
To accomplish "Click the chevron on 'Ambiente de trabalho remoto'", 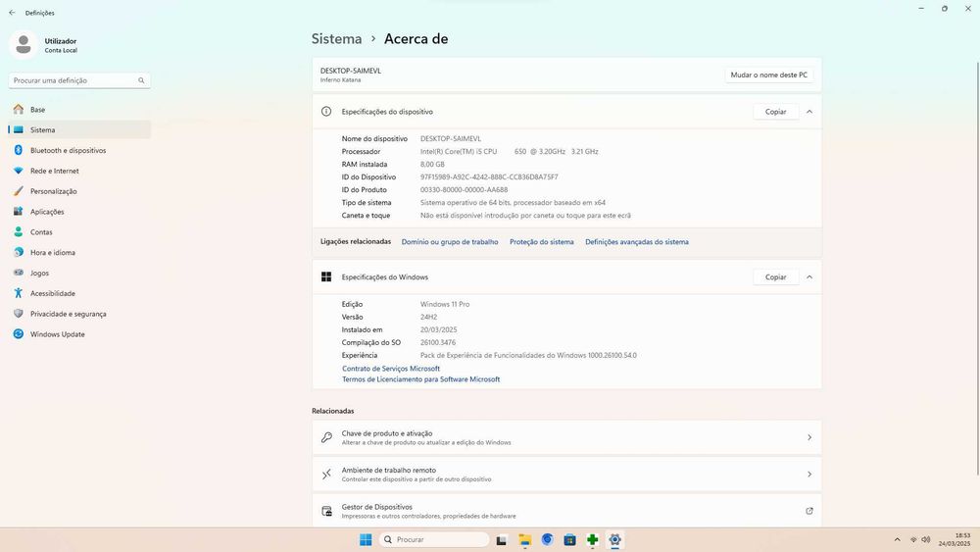I will click(809, 475).
